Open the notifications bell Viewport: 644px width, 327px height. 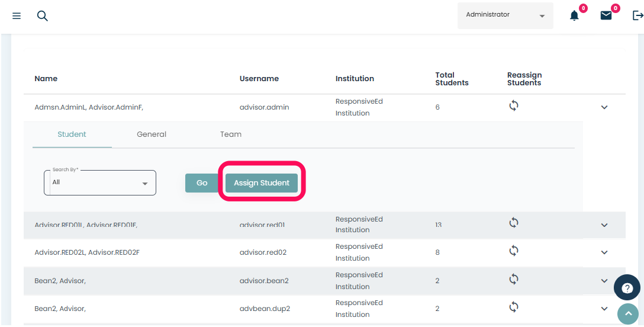pyautogui.click(x=574, y=16)
